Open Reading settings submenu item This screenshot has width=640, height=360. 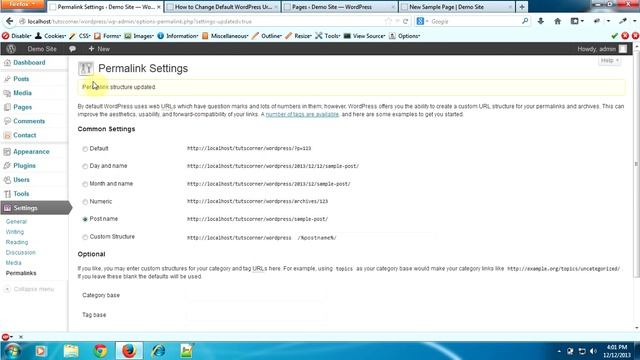(x=17, y=242)
